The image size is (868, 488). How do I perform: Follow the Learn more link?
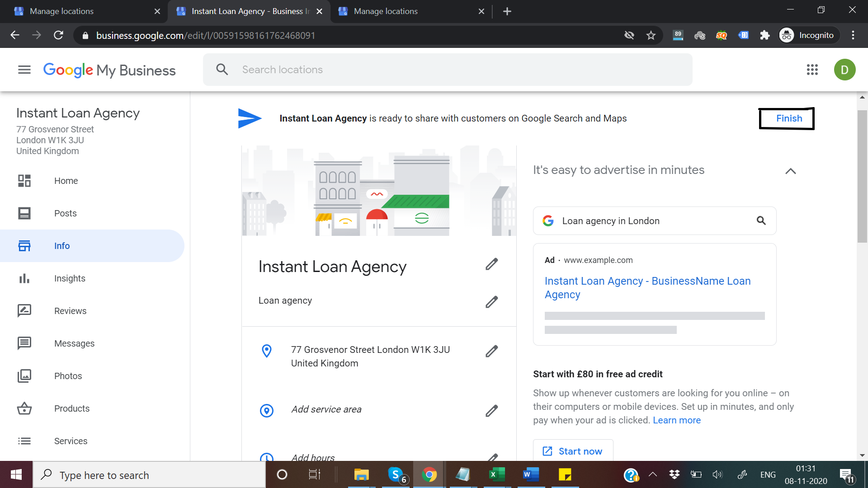click(677, 420)
